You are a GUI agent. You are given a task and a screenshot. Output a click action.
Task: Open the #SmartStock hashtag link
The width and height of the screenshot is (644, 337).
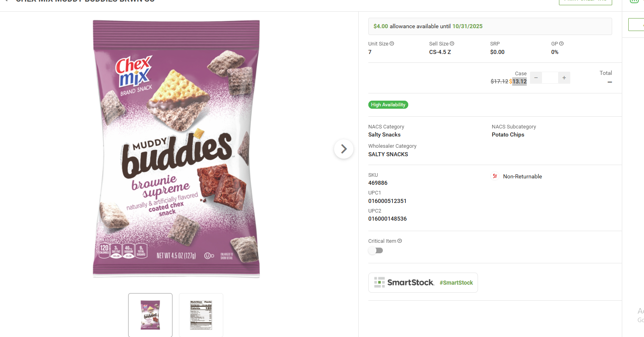456,283
